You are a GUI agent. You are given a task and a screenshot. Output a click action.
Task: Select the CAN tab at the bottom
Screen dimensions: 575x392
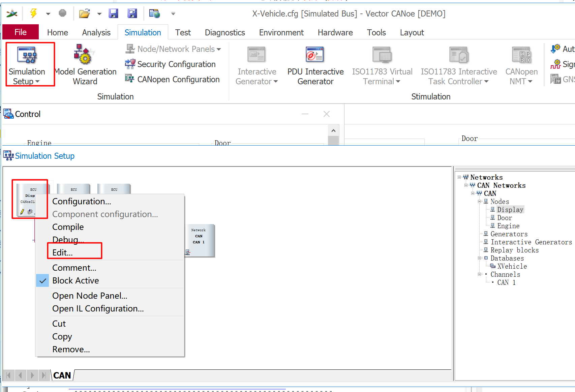[x=62, y=375]
